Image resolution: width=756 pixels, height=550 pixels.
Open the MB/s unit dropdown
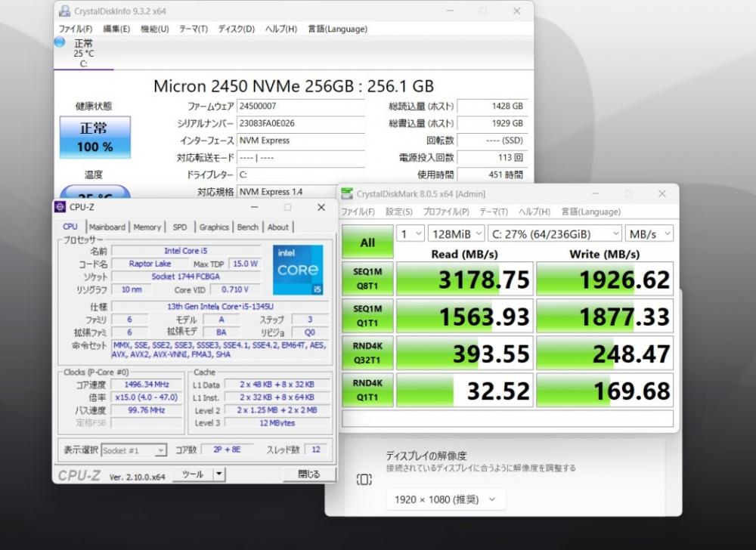click(x=649, y=234)
